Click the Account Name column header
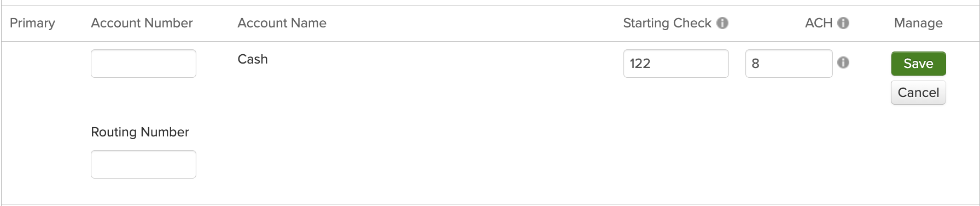 tap(282, 23)
